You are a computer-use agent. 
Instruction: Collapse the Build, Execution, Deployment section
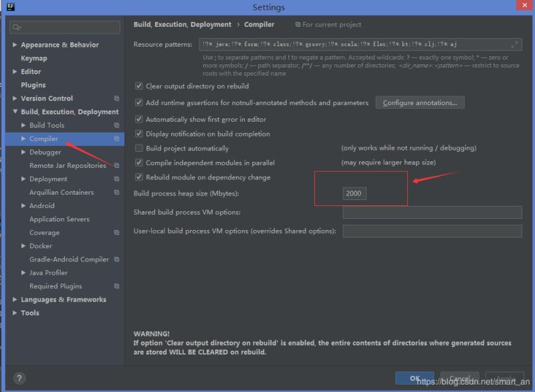[x=14, y=112]
